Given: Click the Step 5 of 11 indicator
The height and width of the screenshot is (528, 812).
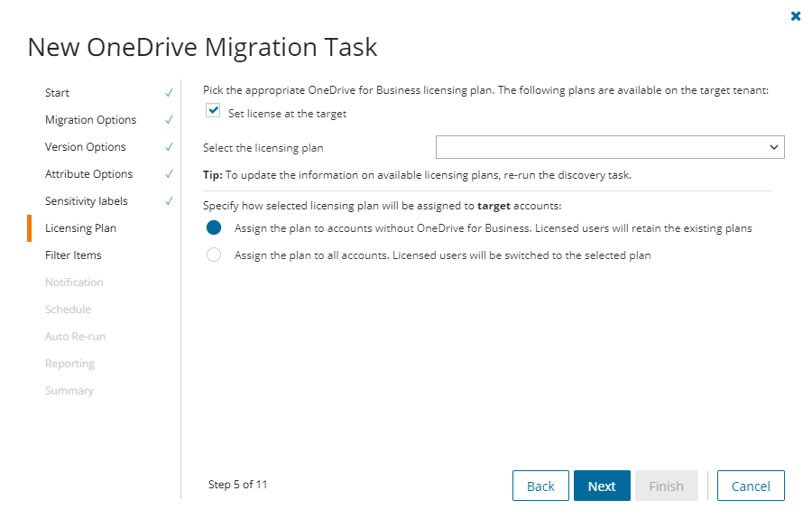Looking at the screenshot, I should tap(237, 485).
